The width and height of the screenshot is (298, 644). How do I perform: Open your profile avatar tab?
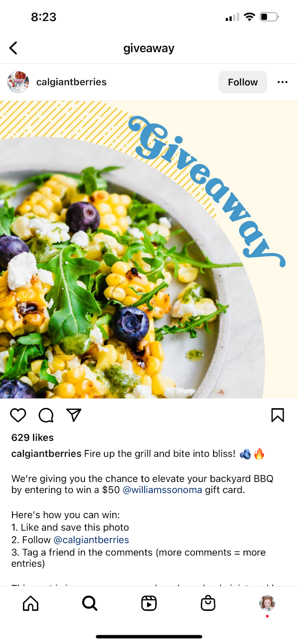(267, 603)
